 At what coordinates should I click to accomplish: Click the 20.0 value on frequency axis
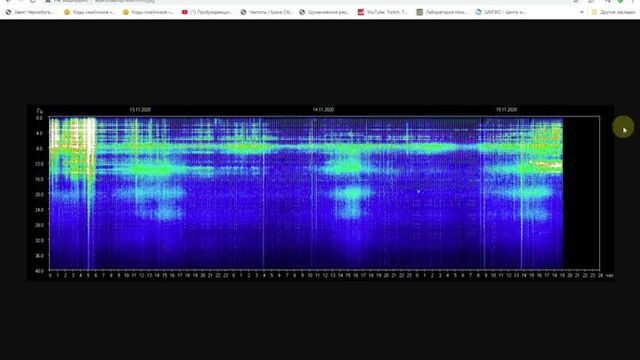tap(39, 195)
